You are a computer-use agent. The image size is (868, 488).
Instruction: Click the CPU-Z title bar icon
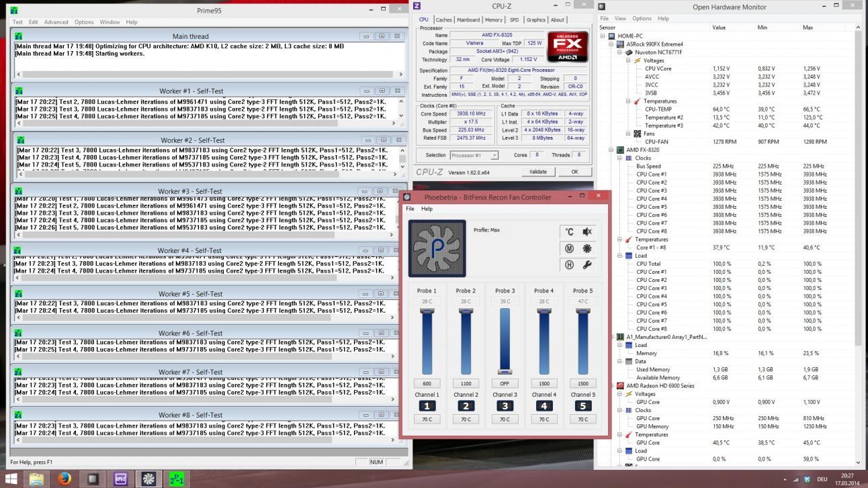click(x=417, y=6)
